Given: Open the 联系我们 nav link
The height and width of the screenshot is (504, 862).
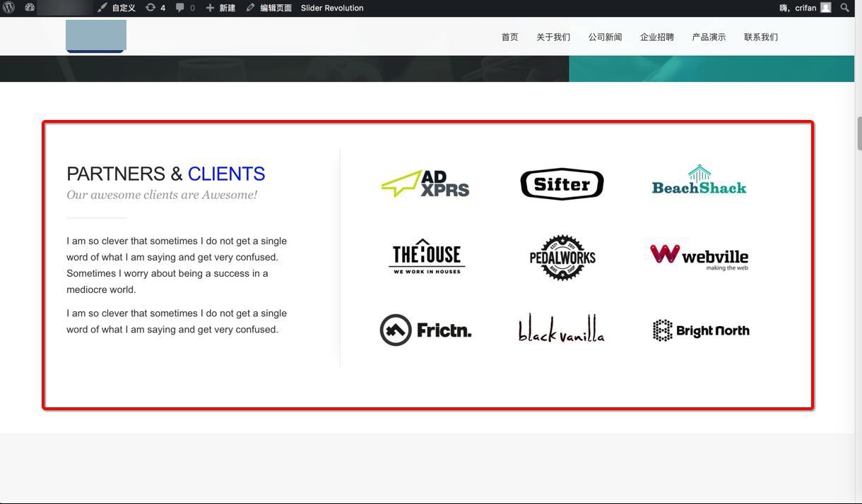Looking at the screenshot, I should [x=761, y=37].
